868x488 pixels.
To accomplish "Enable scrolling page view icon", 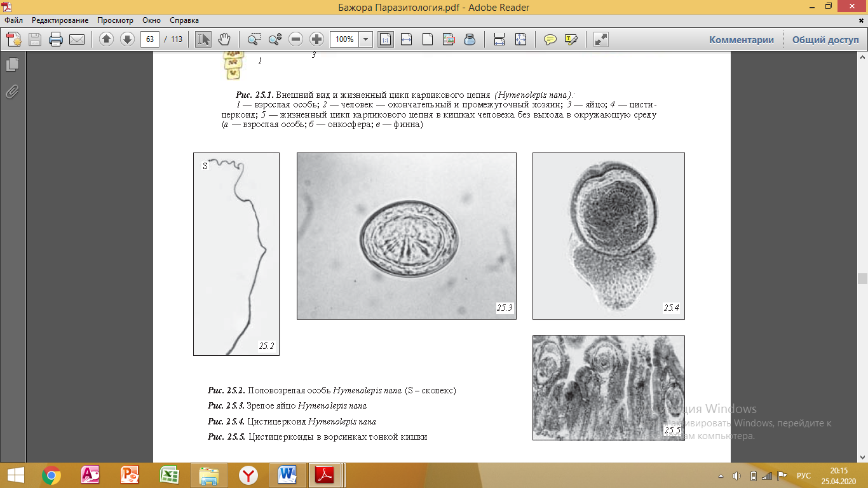I will tap(499, 39).
